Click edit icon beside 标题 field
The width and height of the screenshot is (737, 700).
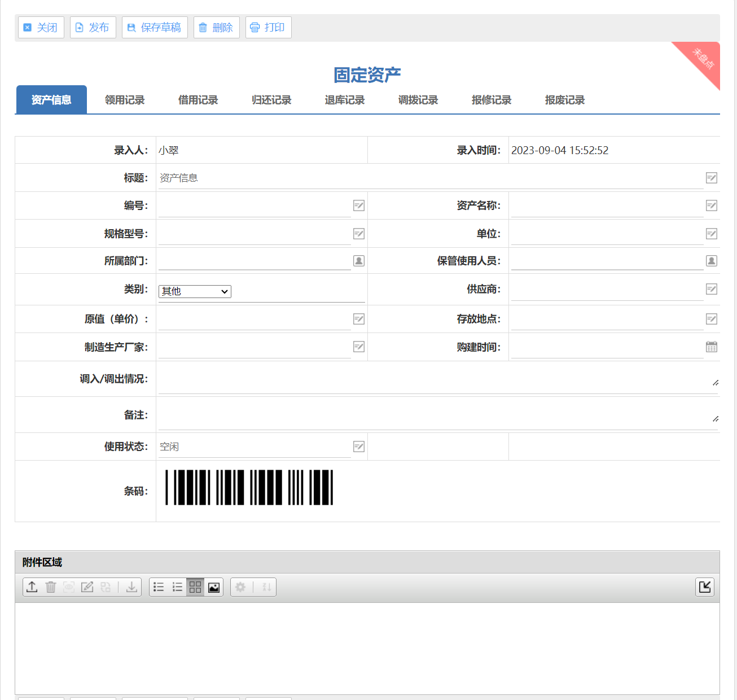pyautogui.click(x=712, y=178)
